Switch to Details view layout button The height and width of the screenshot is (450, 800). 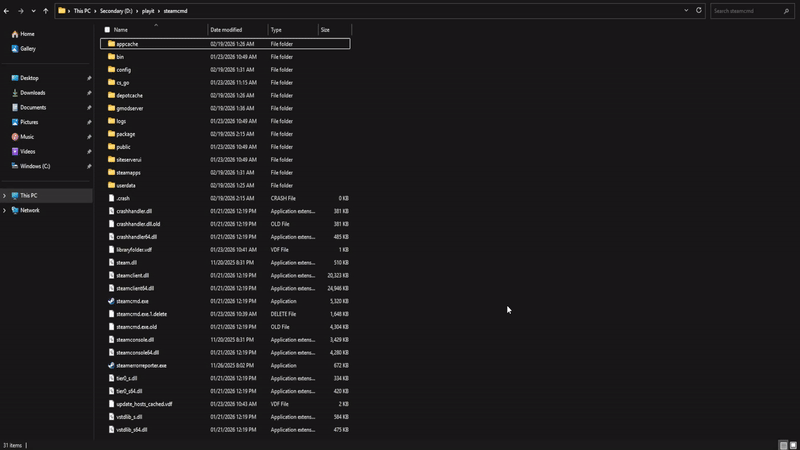click(x=783, y=445)
